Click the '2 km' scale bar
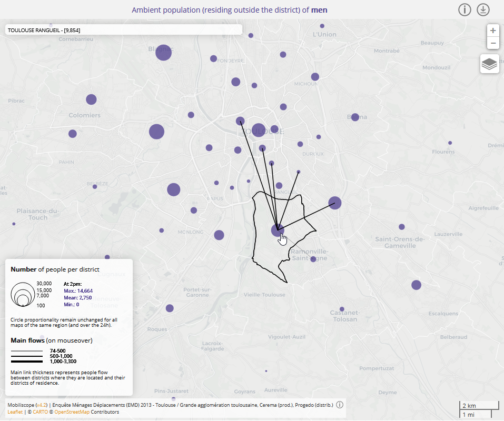The image size is (504, 421). tap(479, 405)
